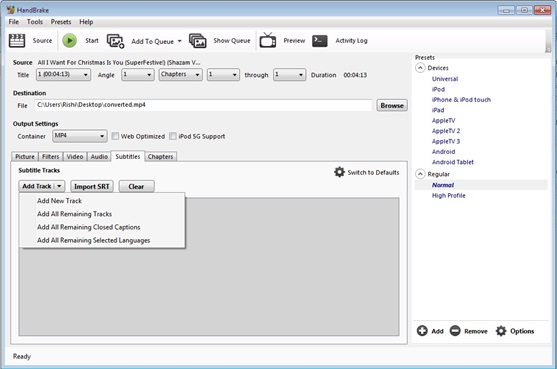Click the Add To Queue dropdown arrow
Viewport: 557px width, 369px height.
point(179,41)
